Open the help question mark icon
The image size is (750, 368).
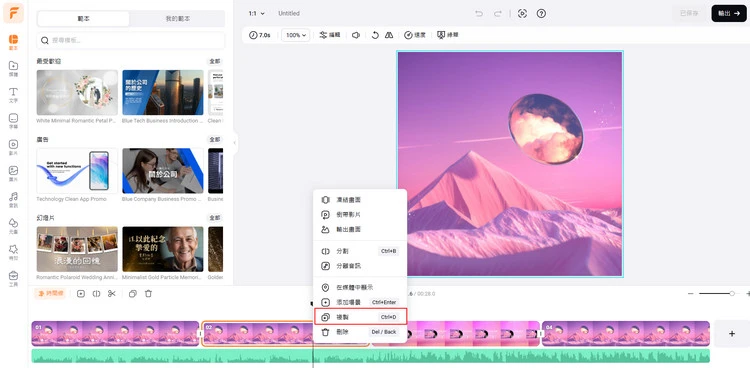(541, 13)
